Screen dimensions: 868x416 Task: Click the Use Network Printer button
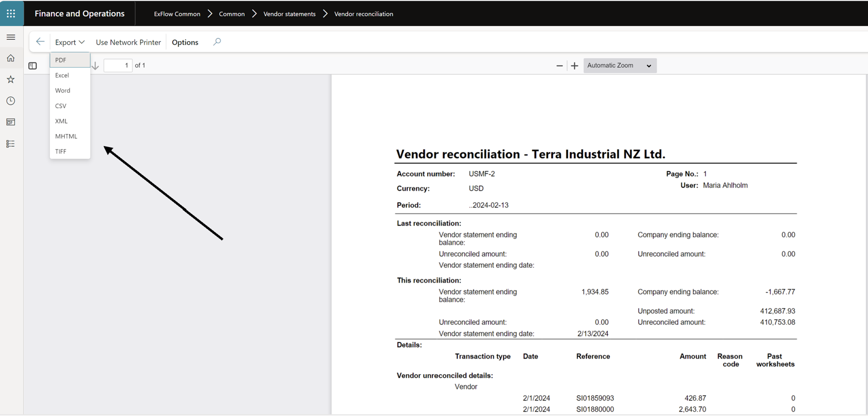128,42
